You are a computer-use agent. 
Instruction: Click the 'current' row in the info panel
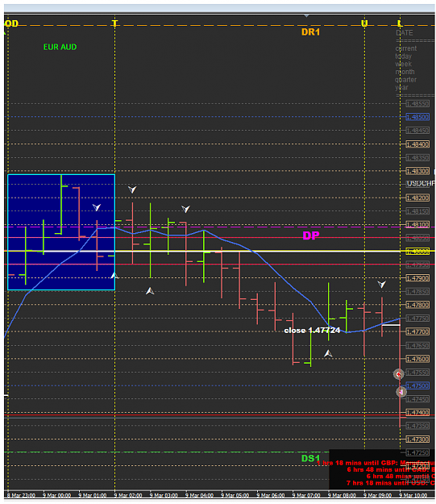406,48
